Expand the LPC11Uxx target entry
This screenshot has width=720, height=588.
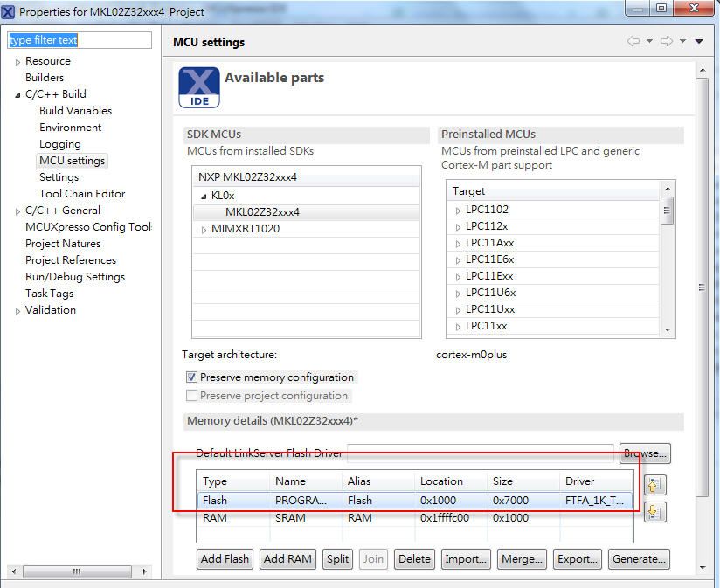click(x=458, y=310)
